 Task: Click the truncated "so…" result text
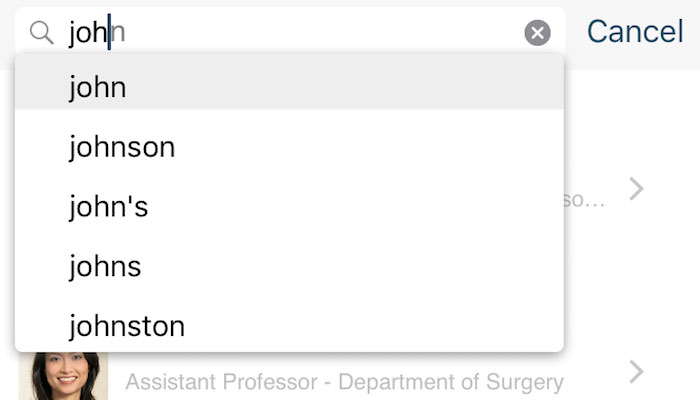pyautogui.click(x=584, y=200)
